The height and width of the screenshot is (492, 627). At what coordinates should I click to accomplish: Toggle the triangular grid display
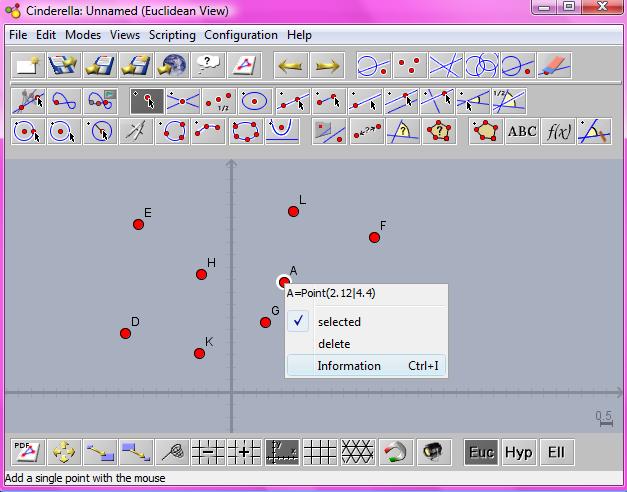tap(356, 452)
